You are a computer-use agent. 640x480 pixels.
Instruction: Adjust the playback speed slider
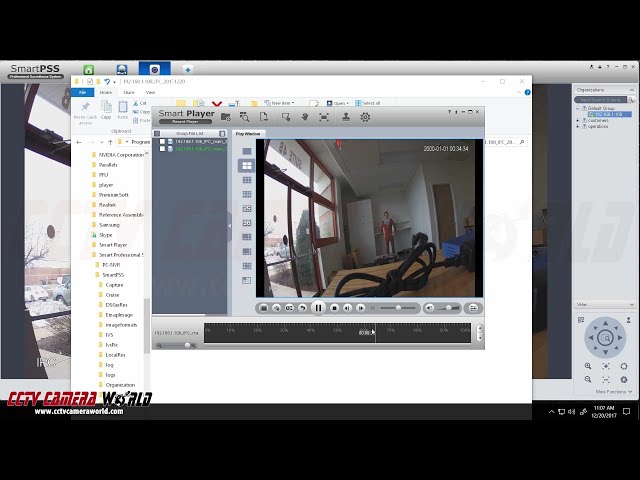tap(398, 308)
